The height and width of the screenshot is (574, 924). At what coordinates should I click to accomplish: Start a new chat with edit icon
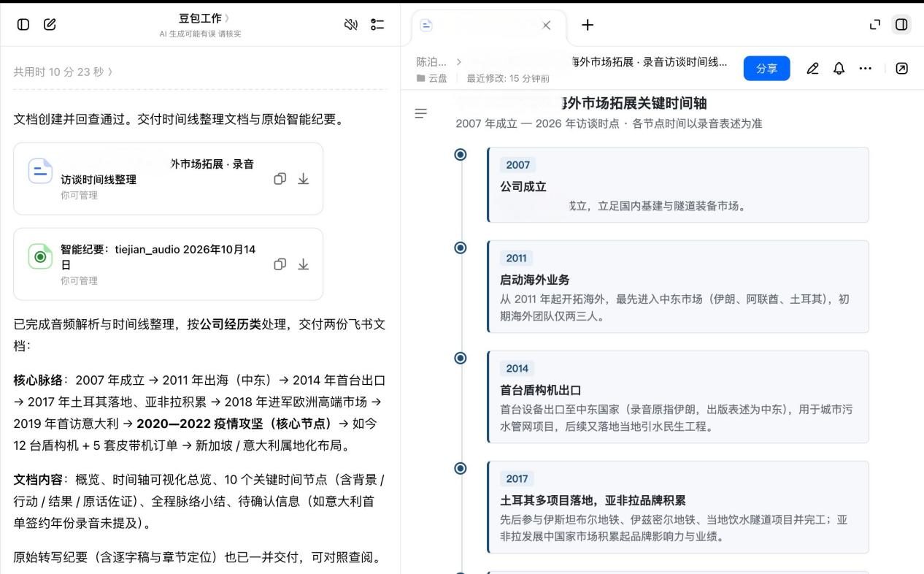click(50, 24)
